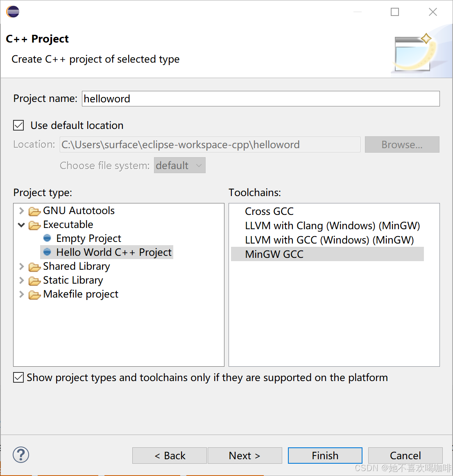Click the Hello World C++ Project circle icon
This screenshot has width=453, height=476.
[x=47, y=252]
